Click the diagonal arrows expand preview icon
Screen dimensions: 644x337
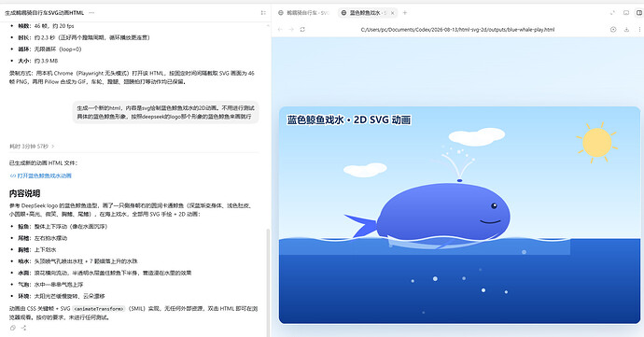click(x=613, y=13)
